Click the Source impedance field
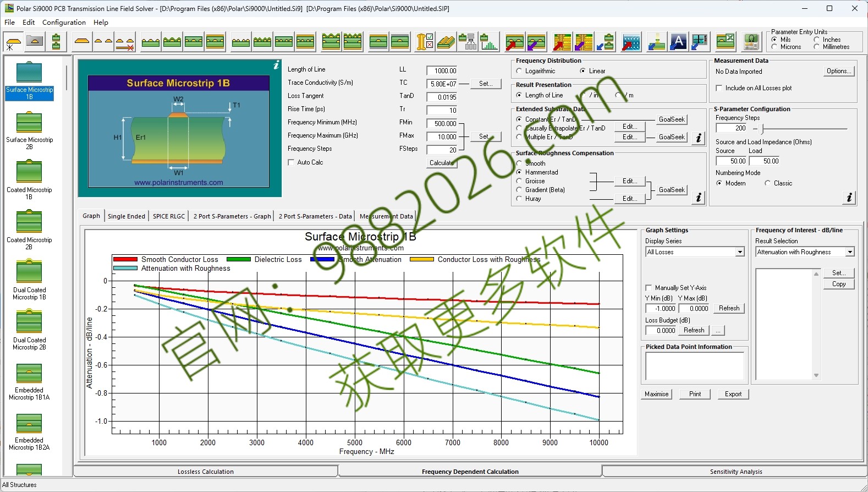This screenshot has height=492, width=868. 731,161
